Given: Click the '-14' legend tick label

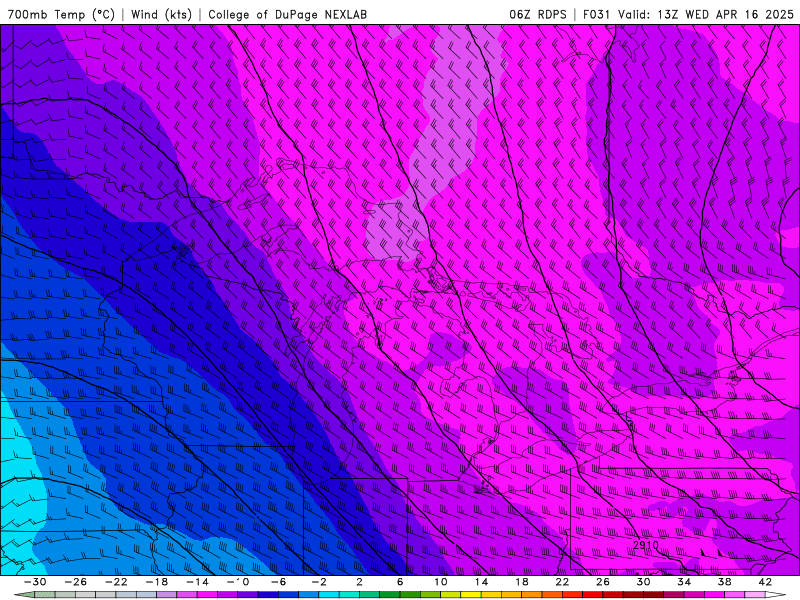Looking at the screenshot, I should pos(197,582).
